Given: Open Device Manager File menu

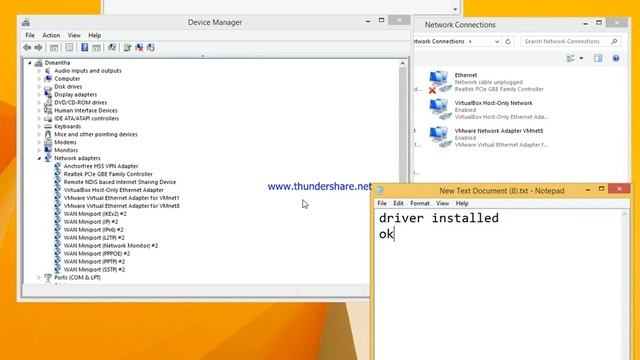Looking at the screenshot, I should pyautogui.click(x=30, y=35).
